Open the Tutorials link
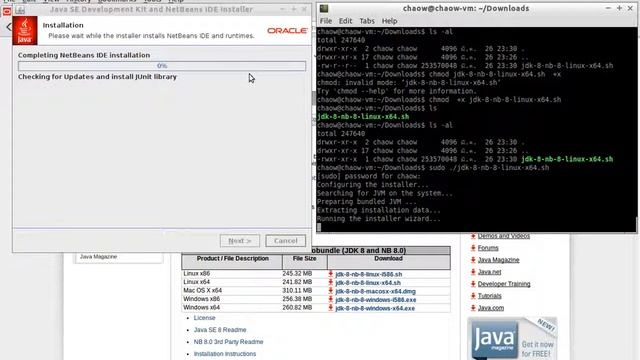Screen dimensions: 640x360 point(489,296)
